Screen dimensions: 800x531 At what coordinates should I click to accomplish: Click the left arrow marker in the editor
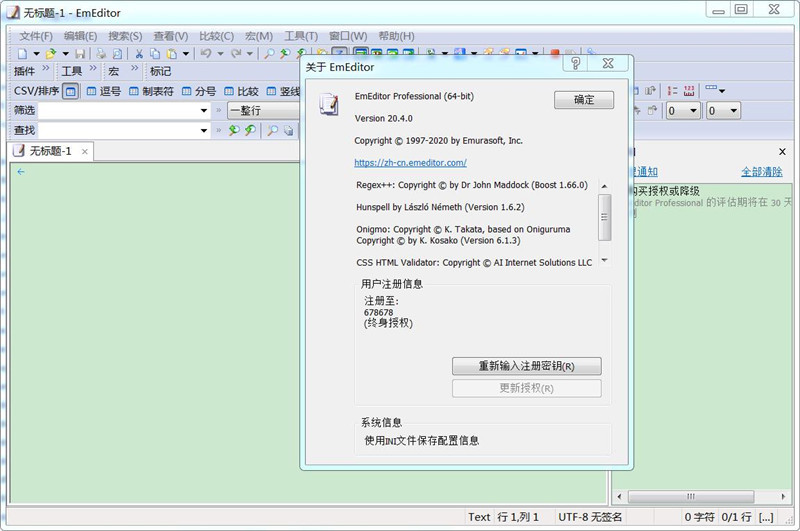pos(21,172)
